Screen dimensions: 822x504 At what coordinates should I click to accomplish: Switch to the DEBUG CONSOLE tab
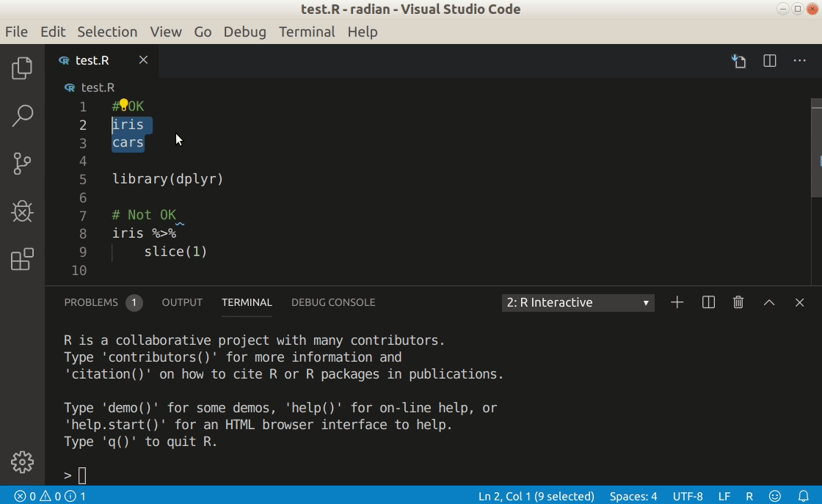(x=333, y=302)
